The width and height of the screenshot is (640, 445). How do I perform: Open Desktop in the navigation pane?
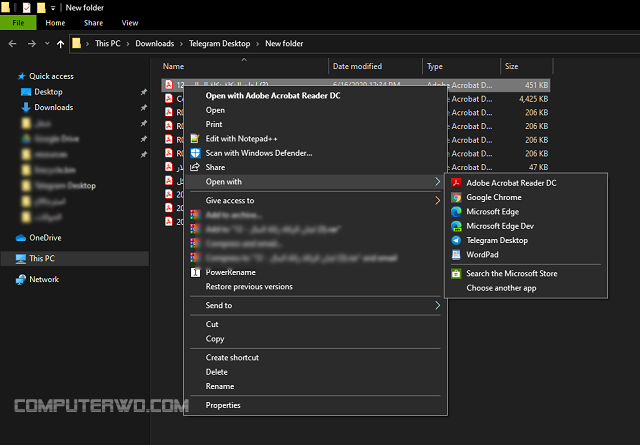48,92
